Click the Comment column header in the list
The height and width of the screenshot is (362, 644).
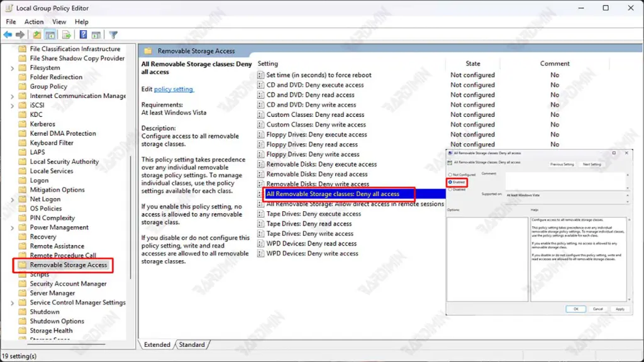point(555,63)
